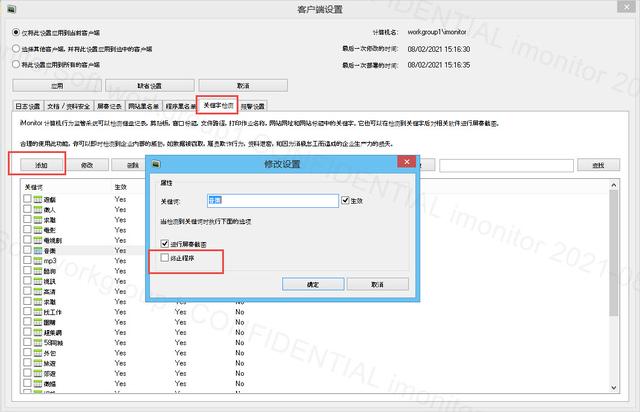Select the mp3 keyword text
Screen dimensions: 640x412
click(50, 261)
